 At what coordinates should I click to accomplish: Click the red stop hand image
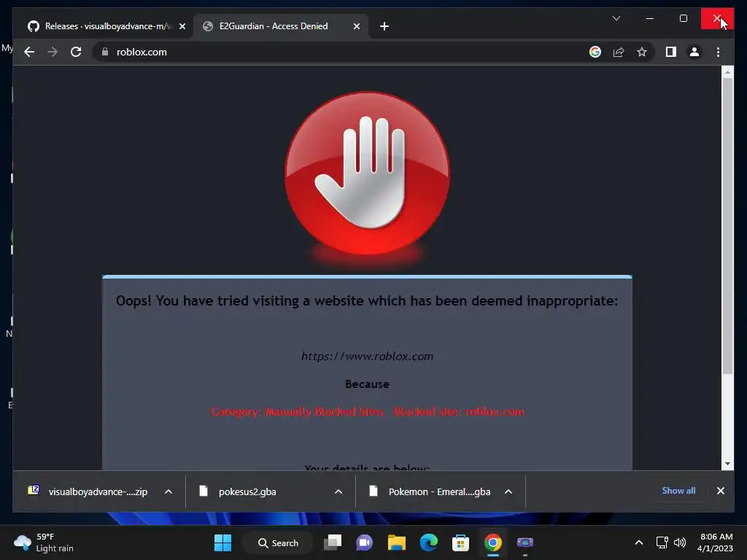pyautogui.click(x=367, y=174)
